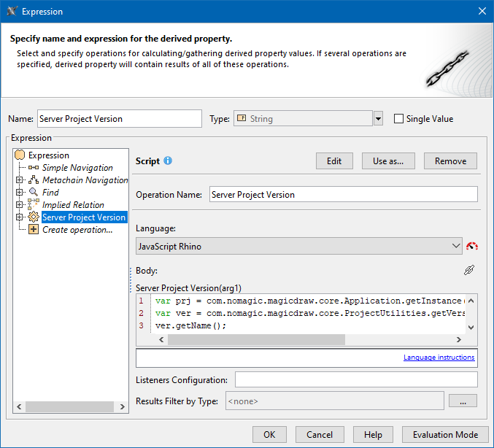
Task: Click the Metachain Navigation icon
Action: coord(34,180)
